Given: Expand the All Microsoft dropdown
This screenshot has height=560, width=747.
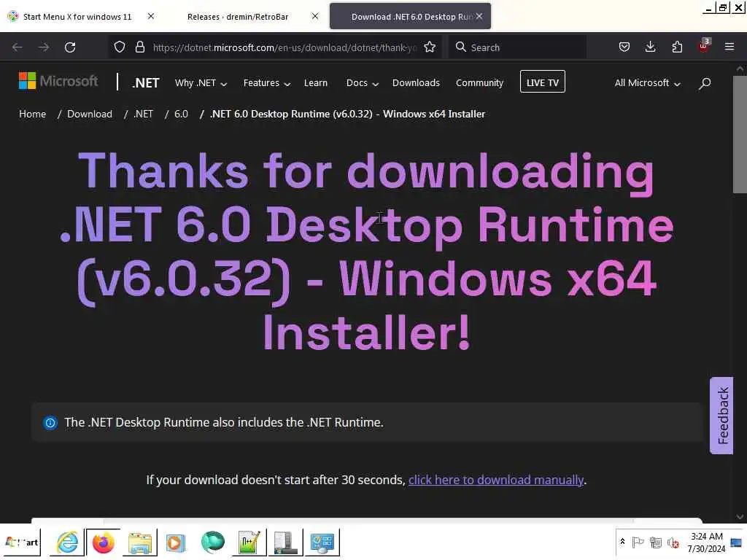Looking at the screenshot, I should click(x=648, y=83).
